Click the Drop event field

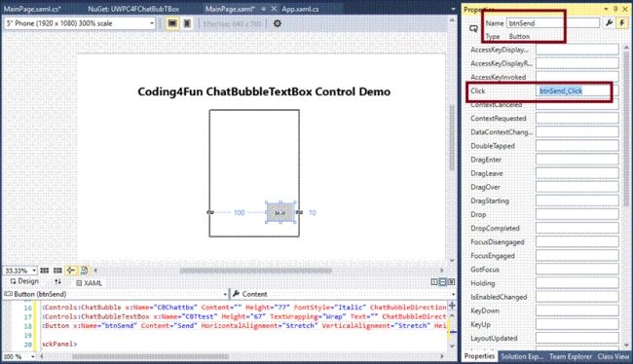[x=577, y=214]
